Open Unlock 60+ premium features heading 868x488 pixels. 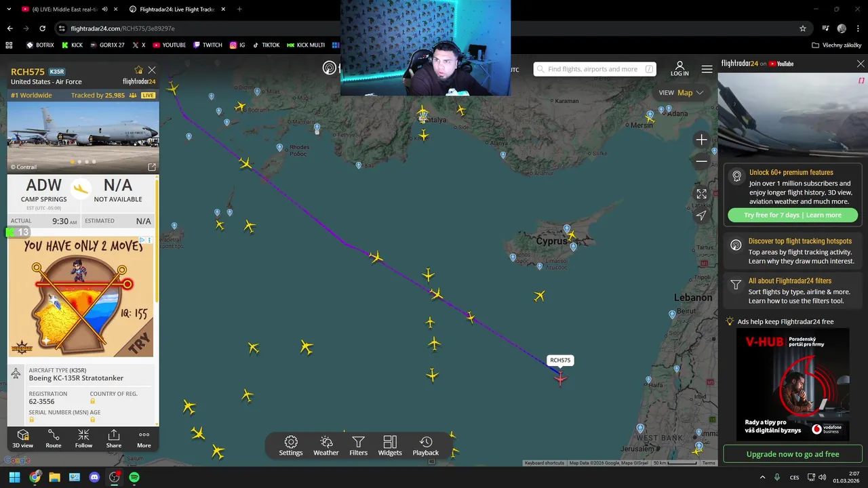click(791, 172)
